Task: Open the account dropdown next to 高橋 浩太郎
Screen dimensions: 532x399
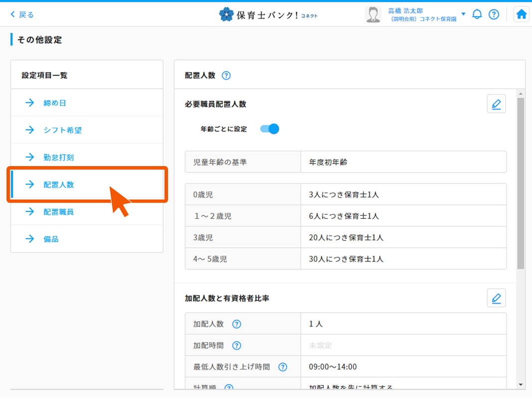Action: pos(463,14)
